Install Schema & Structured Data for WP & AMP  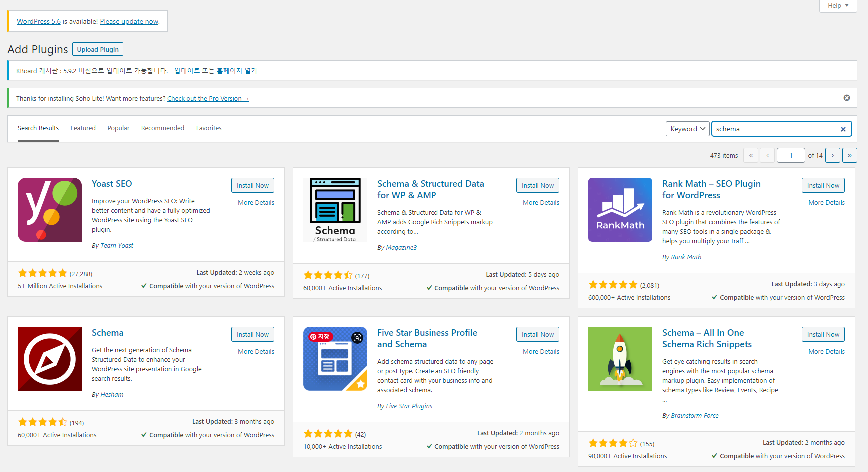[x=538, y=185]
